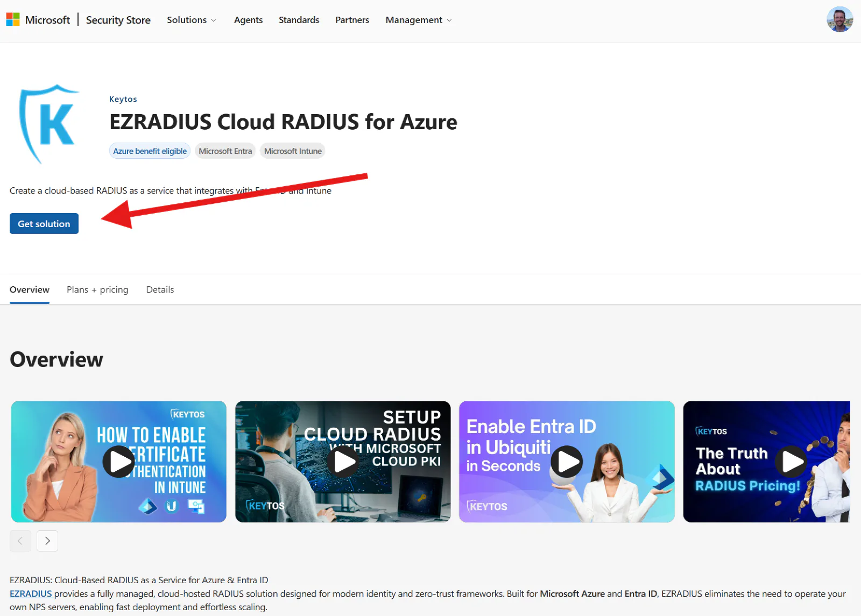Click the Microsoft wordmark text
This screenshot has width=861, height=616.
47,20
